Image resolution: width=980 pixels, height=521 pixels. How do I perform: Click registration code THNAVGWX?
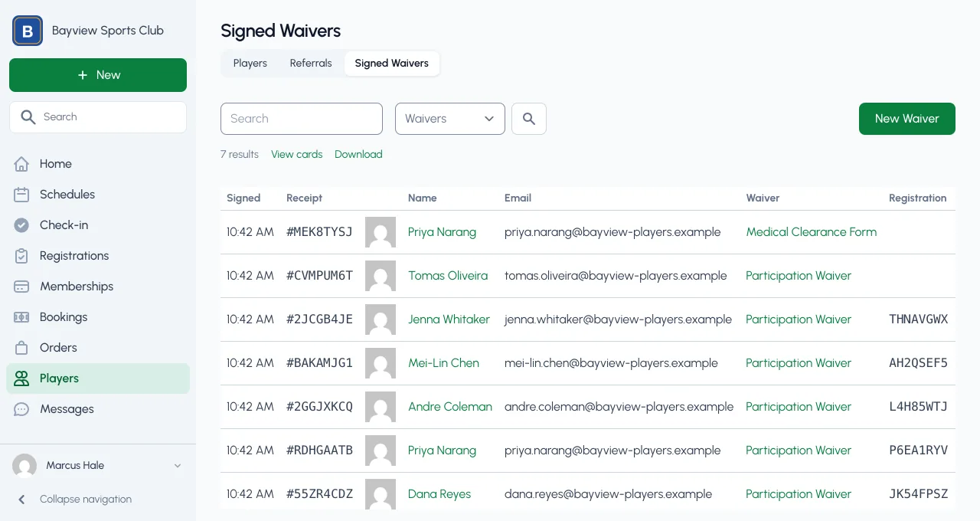919,319
